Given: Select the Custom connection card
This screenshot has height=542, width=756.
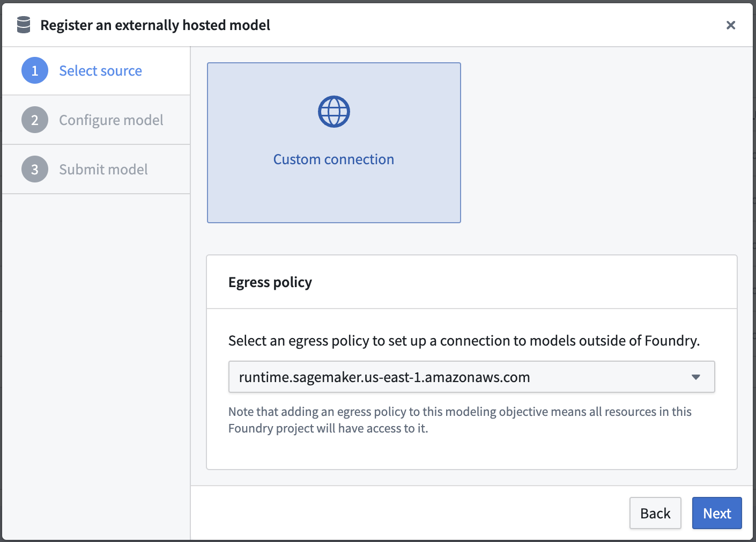Looking at the screenshot, I should coord(334,143).
